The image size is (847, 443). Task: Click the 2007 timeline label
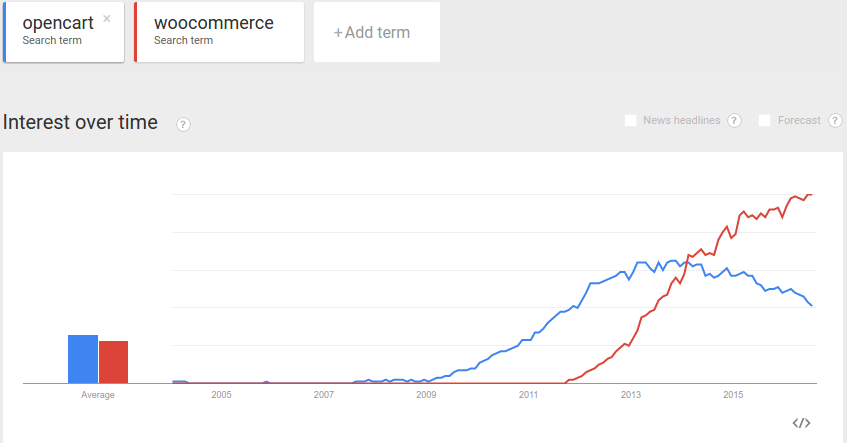point(323,395)
